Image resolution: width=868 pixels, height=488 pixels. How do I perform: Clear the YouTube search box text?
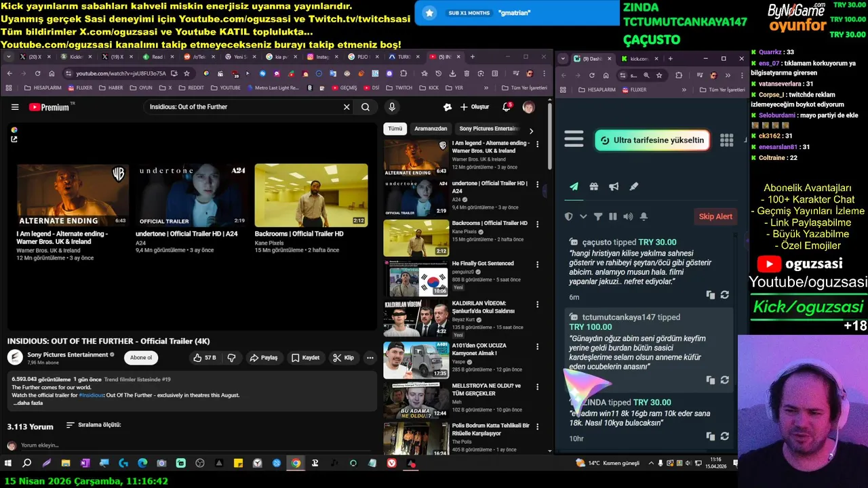[347, 107]
